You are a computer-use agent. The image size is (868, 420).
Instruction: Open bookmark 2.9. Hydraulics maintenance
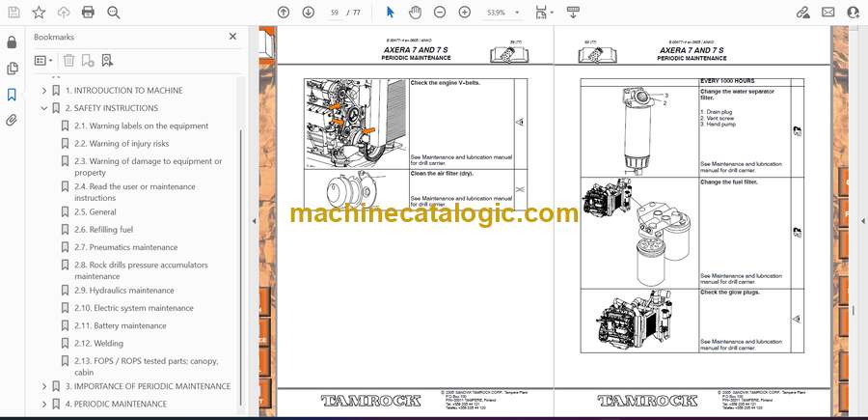124,291
